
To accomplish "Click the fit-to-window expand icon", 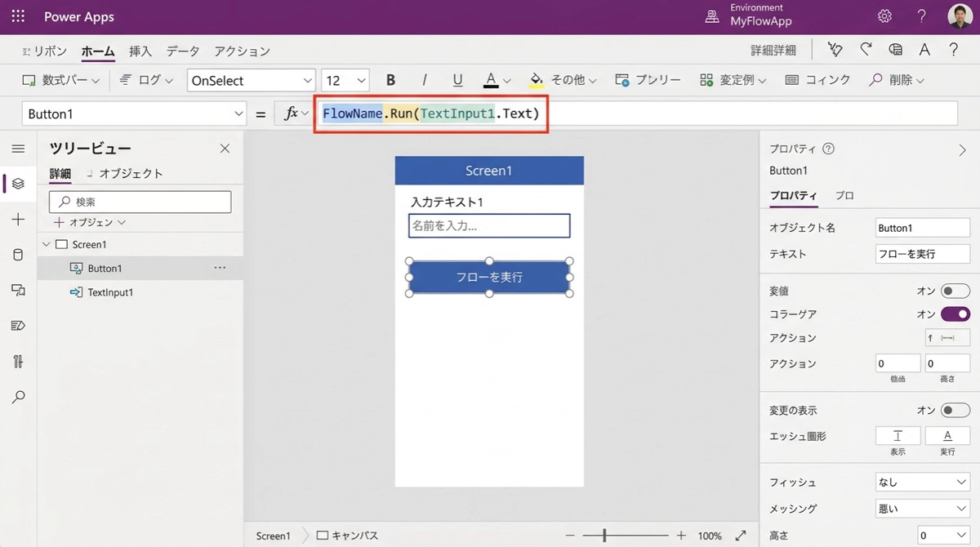I will pyautogui.click(x=741, y=536).
